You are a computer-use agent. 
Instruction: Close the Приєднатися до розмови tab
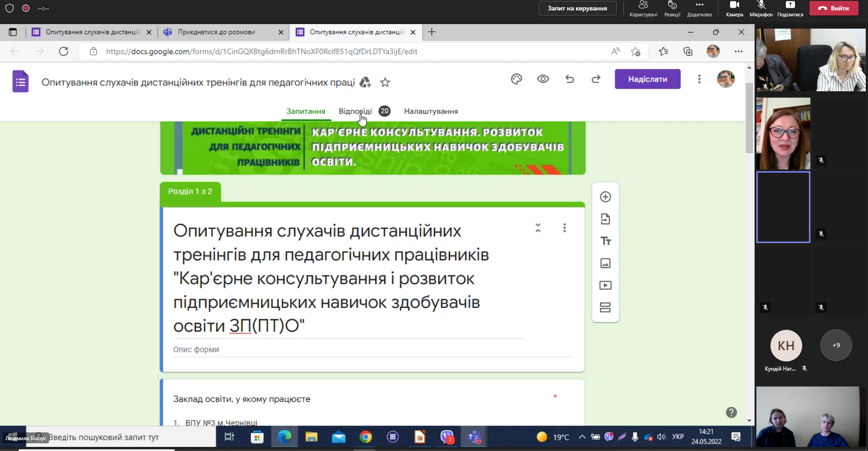click(281, 32)
